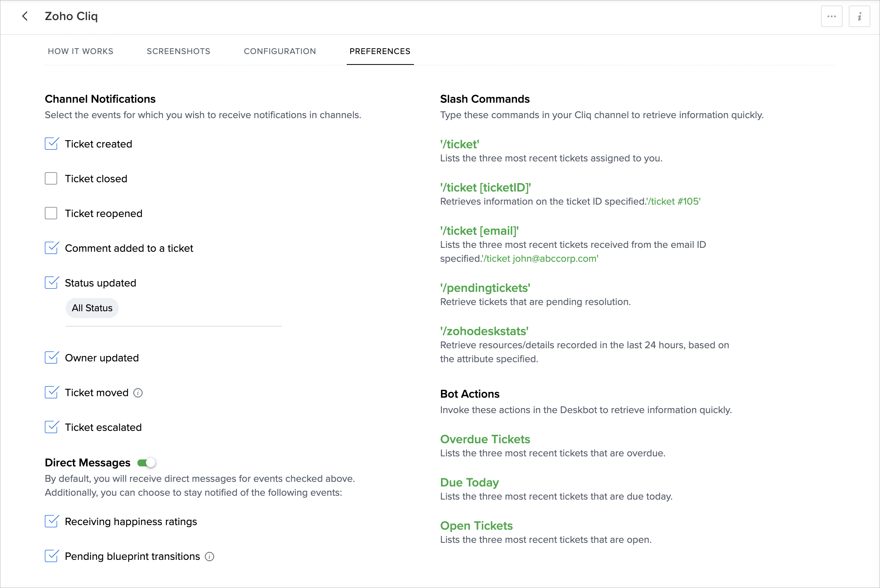Click the '/pendingtickets' slash command
This screenshot has width=880, height=588.
tap(485, 288)
